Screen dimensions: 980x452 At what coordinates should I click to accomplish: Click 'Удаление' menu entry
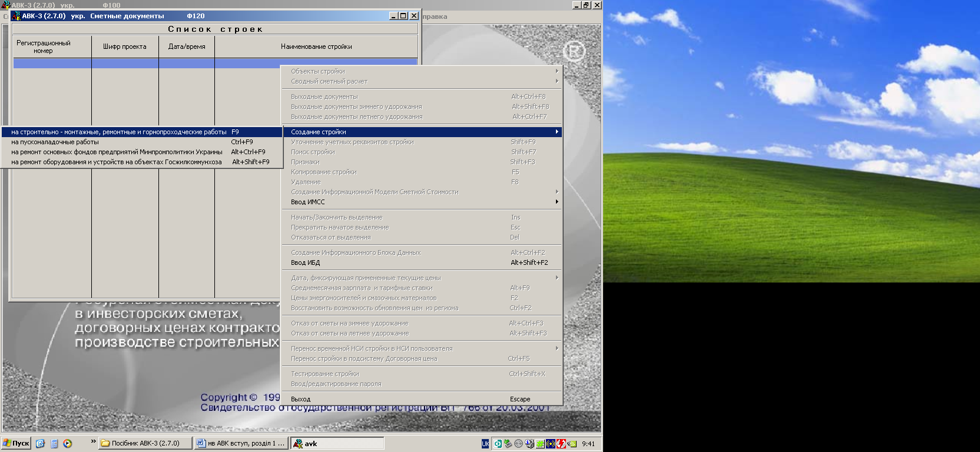coord(422,182)
